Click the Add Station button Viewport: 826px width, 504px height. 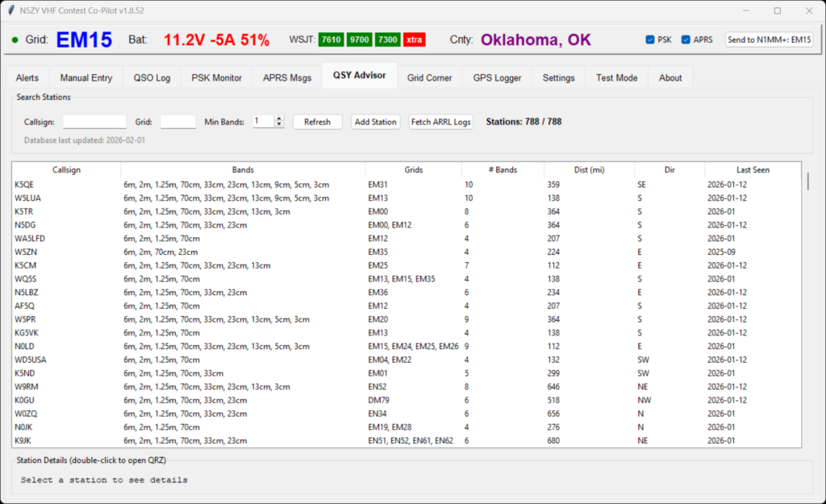click(375, 122)
